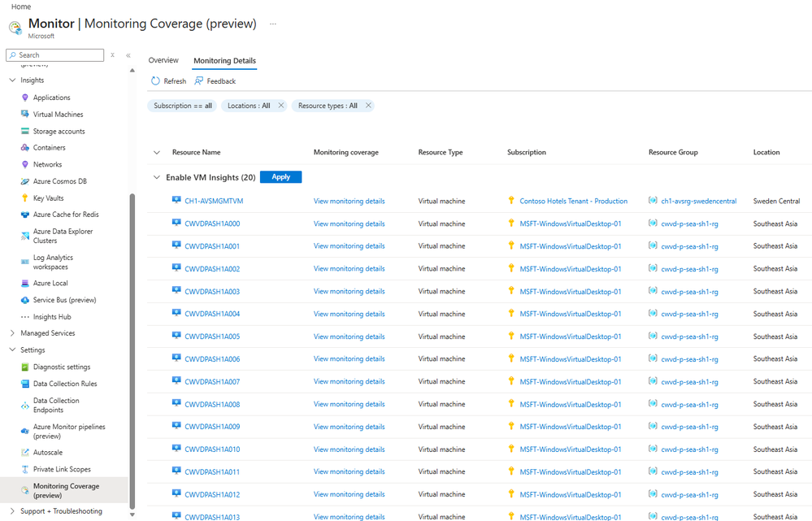
Task: Toggle the chevron in the table header
Action: coord(157,152)
